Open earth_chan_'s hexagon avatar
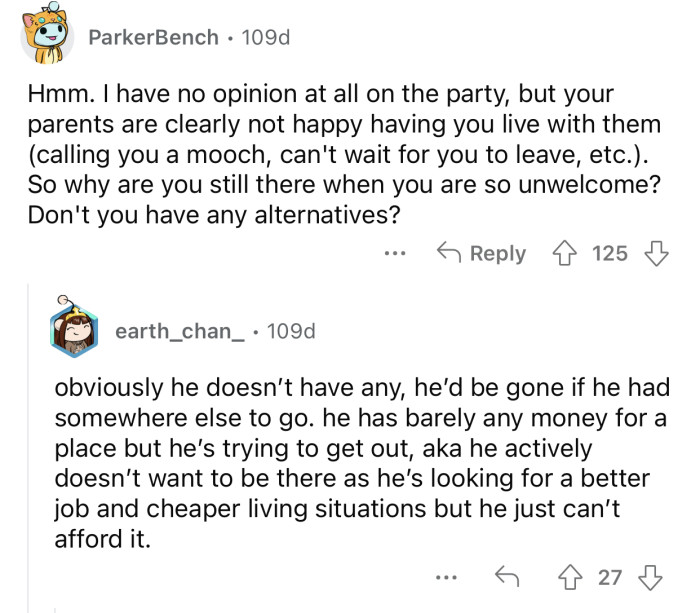This screenshot has height=613, width=700. 75,332
